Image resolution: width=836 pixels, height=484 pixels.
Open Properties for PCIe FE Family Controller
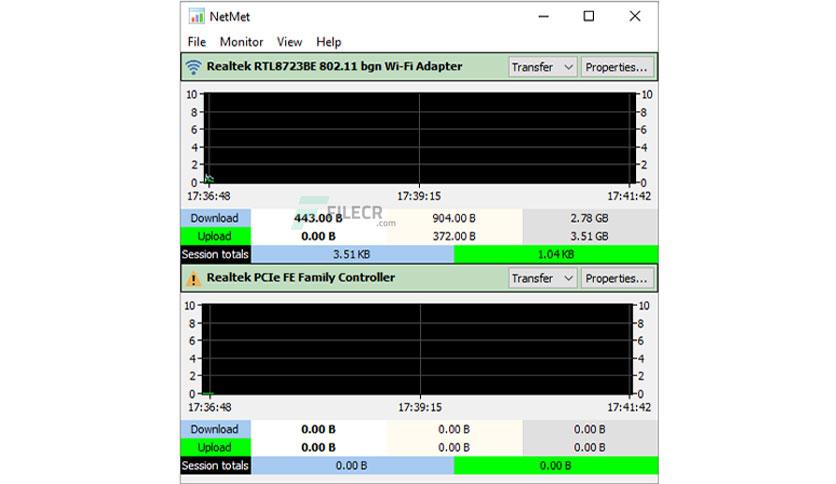(x=617, y=278)
